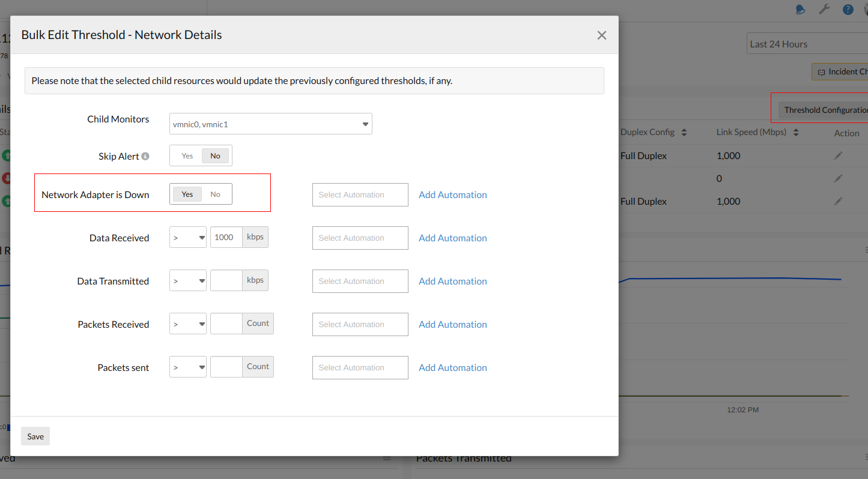Screen dimensions: 868x479
Task: Select Yes for Network Adapter is Down
Action: [x=187, y=194]
